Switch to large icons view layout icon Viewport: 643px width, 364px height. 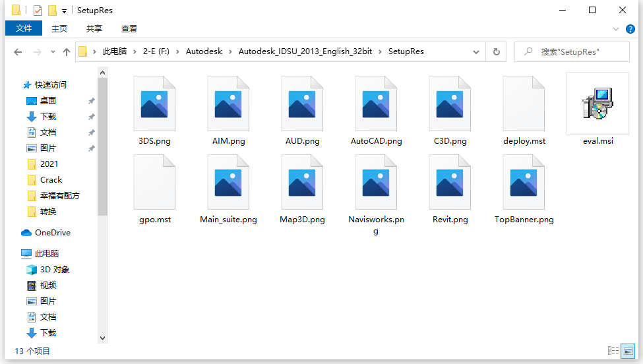(x=628, y=350)
